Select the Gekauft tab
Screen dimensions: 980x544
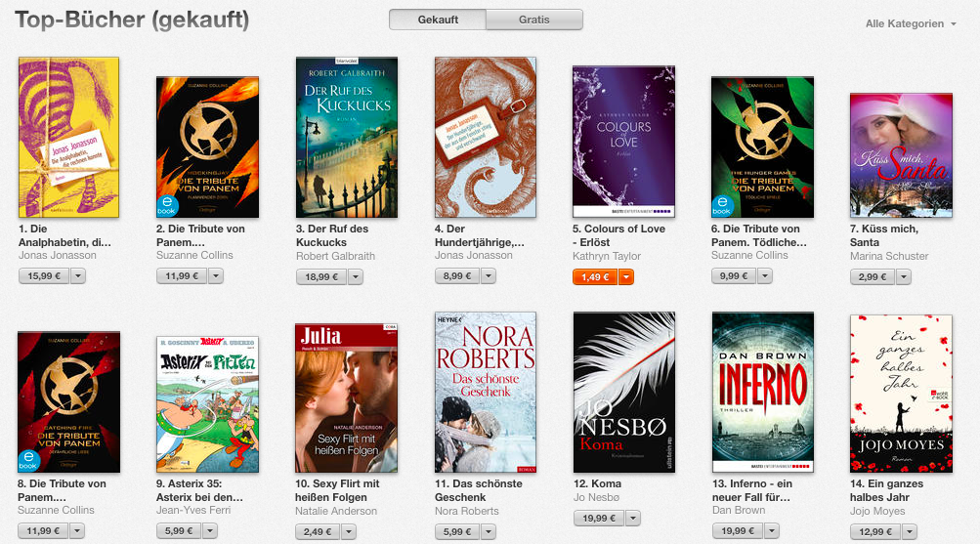point(438,20)
